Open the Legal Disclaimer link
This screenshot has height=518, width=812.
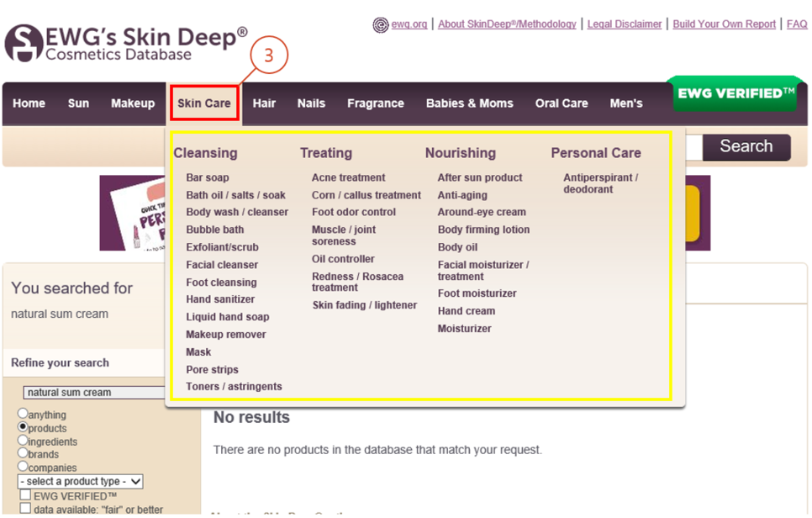[625, 24]
